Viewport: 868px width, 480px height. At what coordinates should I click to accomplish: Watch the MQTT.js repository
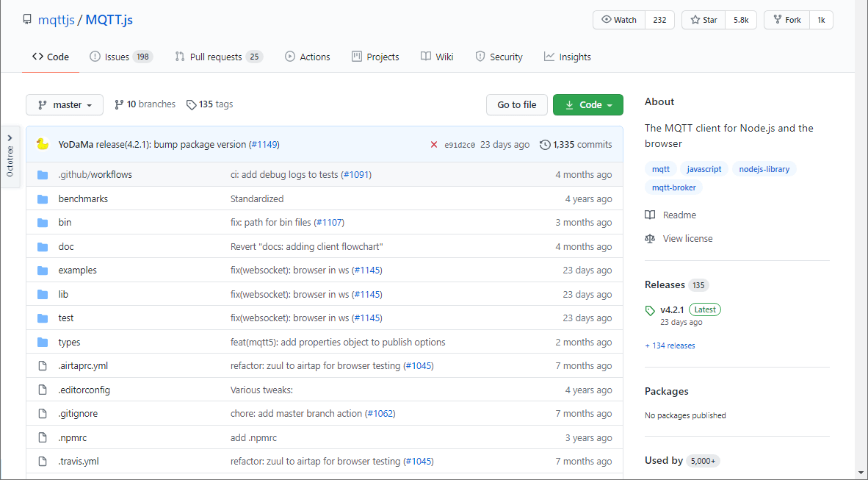(619, 20)
